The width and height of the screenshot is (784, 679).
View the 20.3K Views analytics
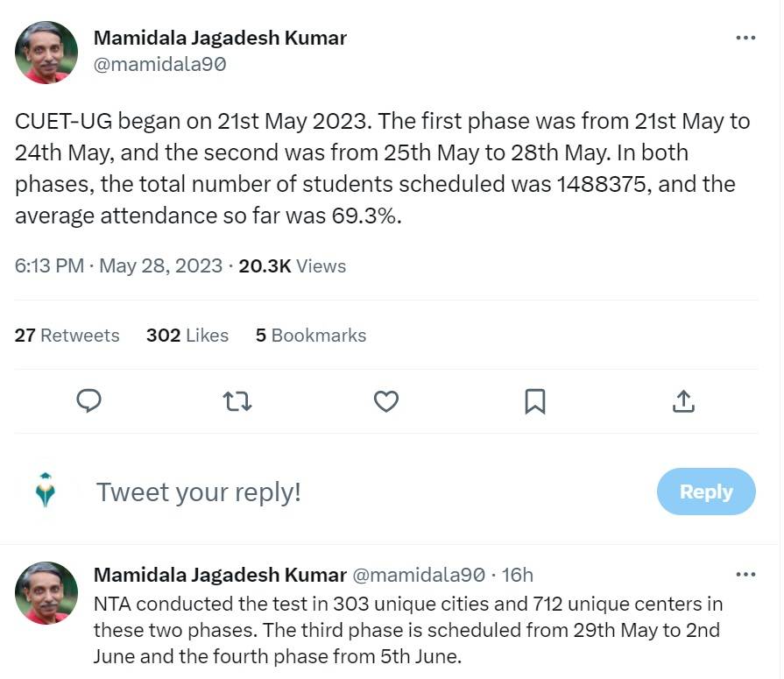click(x=293, y=266)
